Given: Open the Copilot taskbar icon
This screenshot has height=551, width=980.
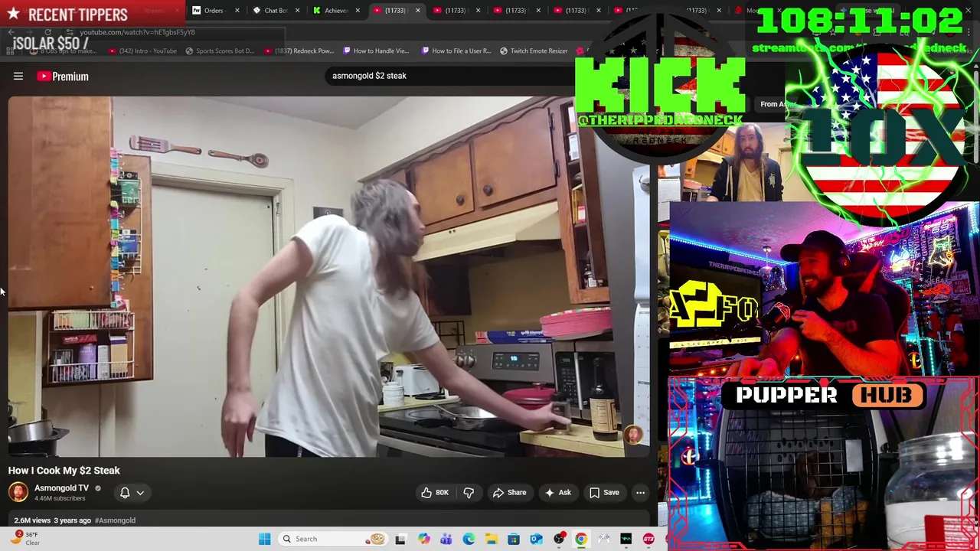Looking at the screenshot, I should pyautogui.click(x=423, y=539).
